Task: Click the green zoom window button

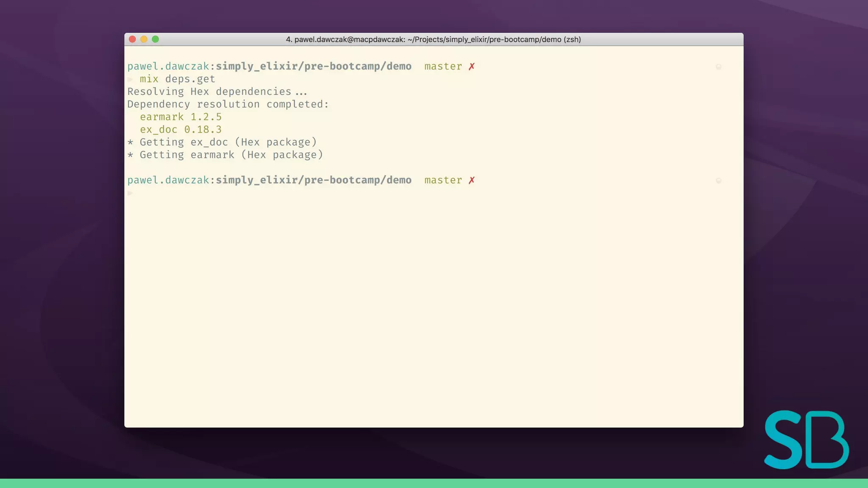Action: pyautogui.click(x=156, y=39)
